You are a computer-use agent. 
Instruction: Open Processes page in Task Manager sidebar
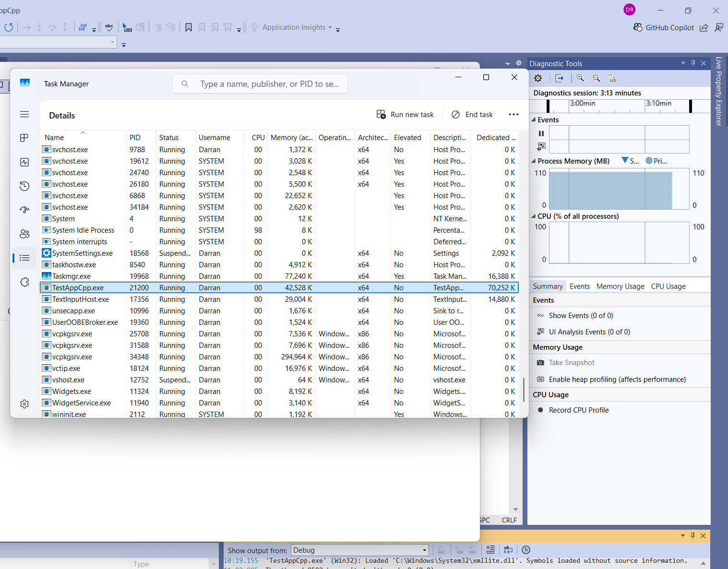pyautogui.click(x=24, y=138)
